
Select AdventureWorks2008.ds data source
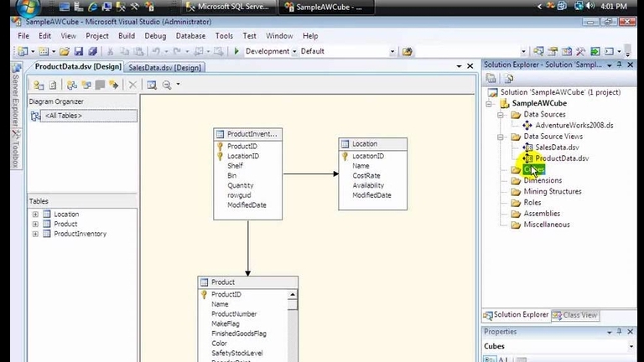(574, 126)
